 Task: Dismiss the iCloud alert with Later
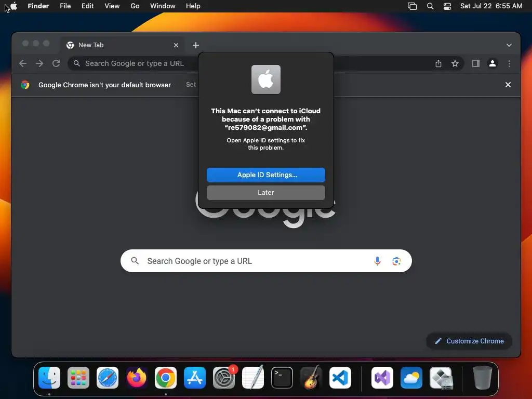[x=265, y=192]
